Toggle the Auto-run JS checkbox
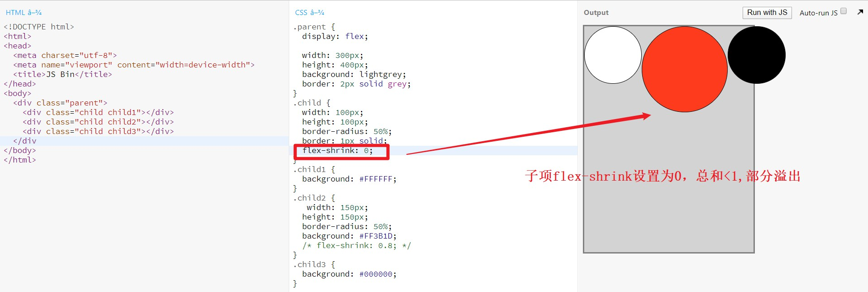 [x=844, y=11]
